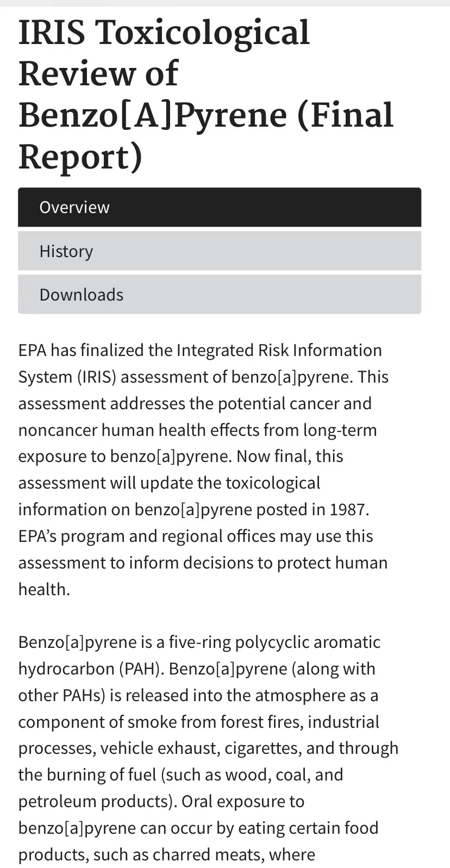This screenshot has width=450, height=868.
Task: Click "Benzo[A]Pyrene" in the page heading
Action: point(153,116)
